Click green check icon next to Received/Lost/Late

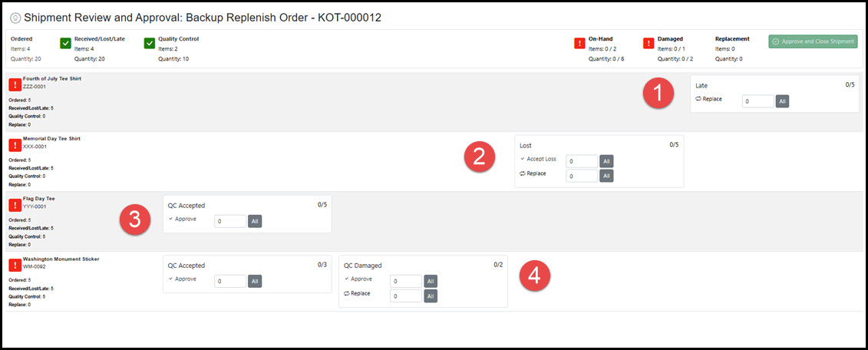(66, 44)
